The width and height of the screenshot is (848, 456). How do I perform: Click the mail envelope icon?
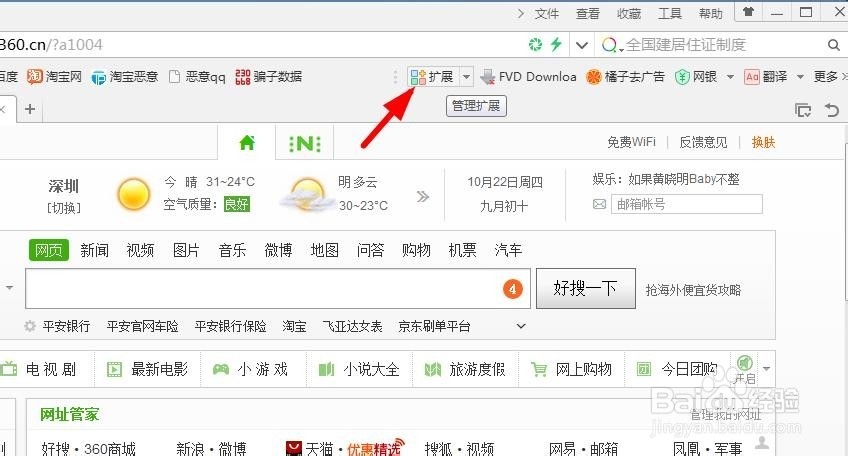599,204
